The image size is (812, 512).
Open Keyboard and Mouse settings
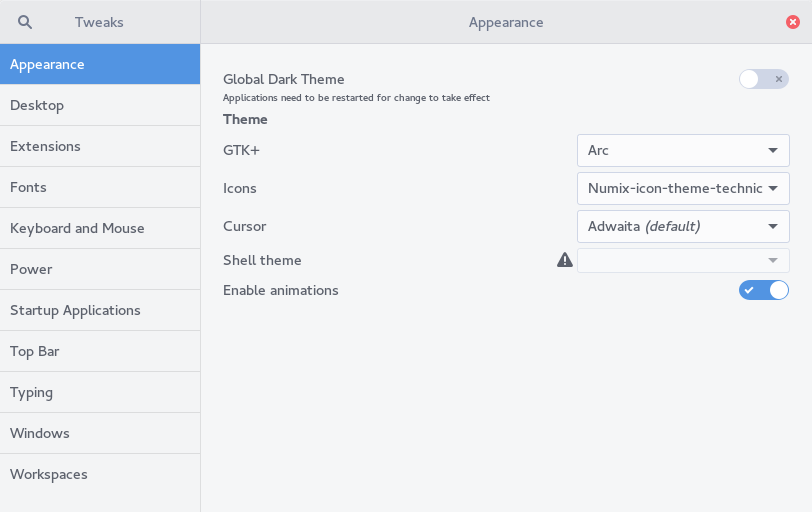pos(100,228)
